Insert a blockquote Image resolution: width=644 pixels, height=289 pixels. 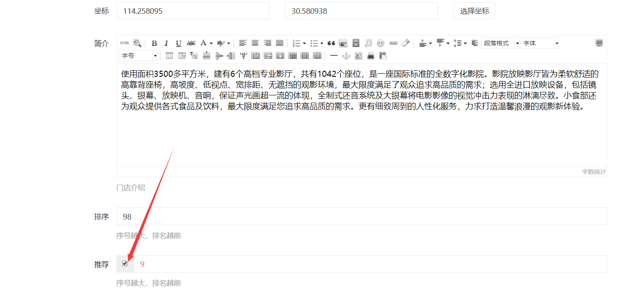pyautogui.click(x=331, y=43)
